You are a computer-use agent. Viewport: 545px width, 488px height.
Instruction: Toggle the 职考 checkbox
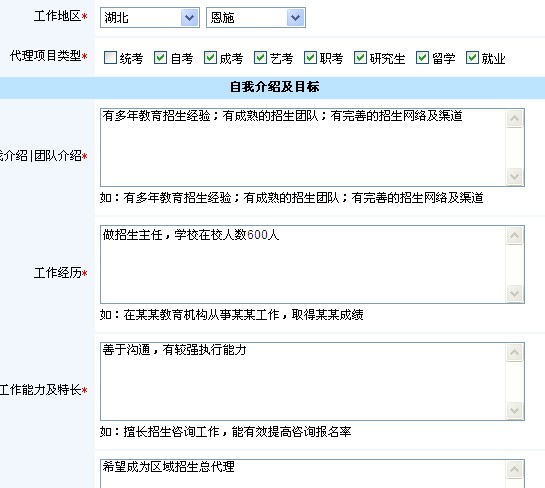(310, 58)
